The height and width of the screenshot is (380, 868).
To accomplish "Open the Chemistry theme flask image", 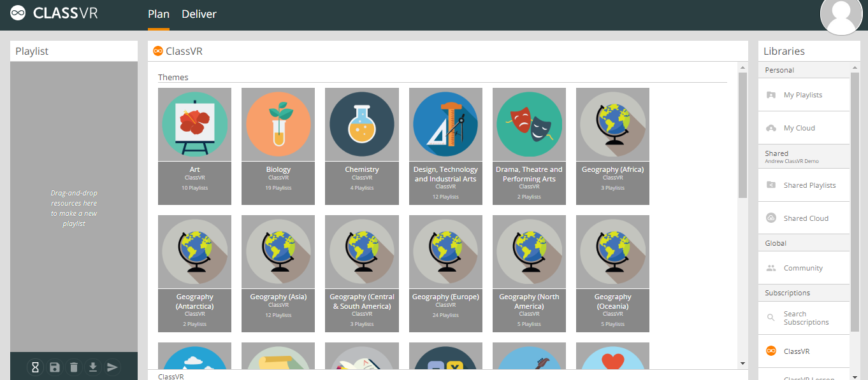I will [x=362, y=124].
